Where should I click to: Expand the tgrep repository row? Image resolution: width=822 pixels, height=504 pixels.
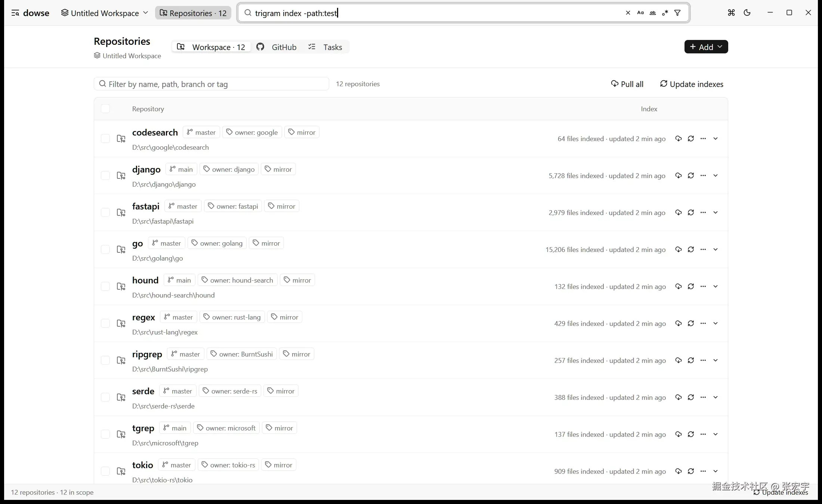point(716,434)
